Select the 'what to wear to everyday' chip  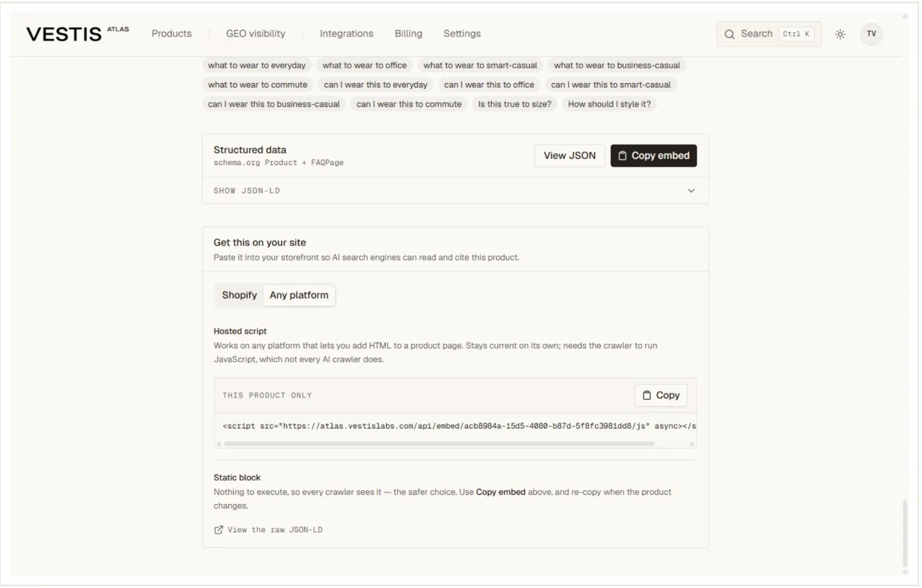(257, 65)
